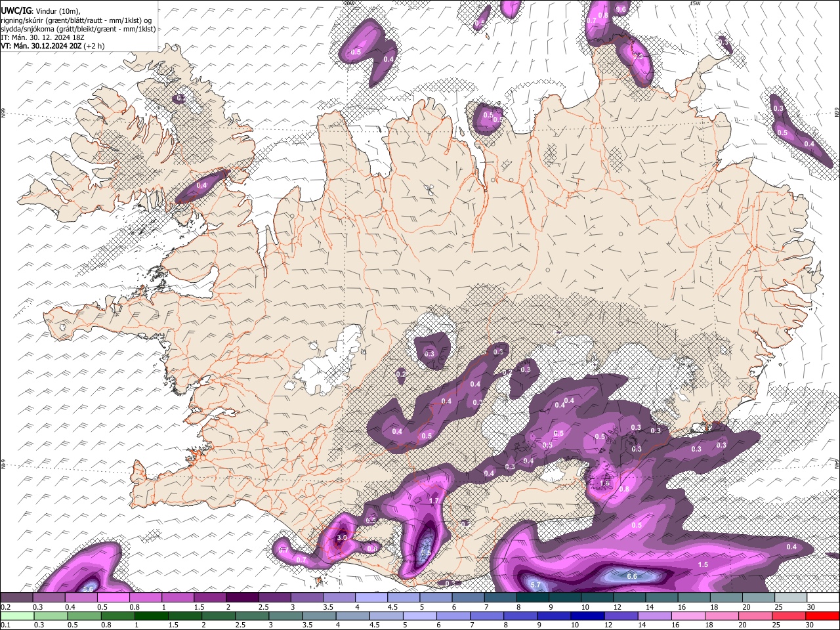Click the '0.1' label starting the rain scale

pos(6,625)
